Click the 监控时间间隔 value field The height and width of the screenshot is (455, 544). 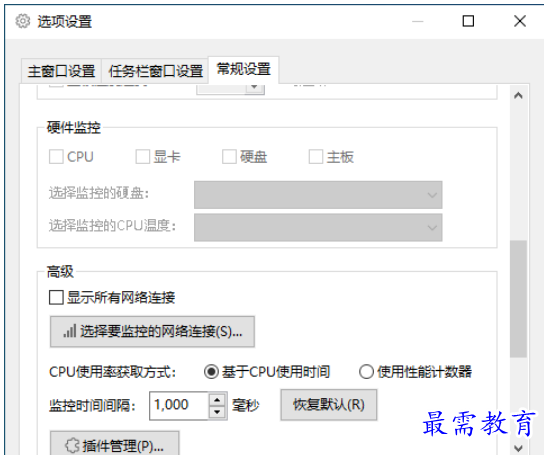tap(179, 405)
